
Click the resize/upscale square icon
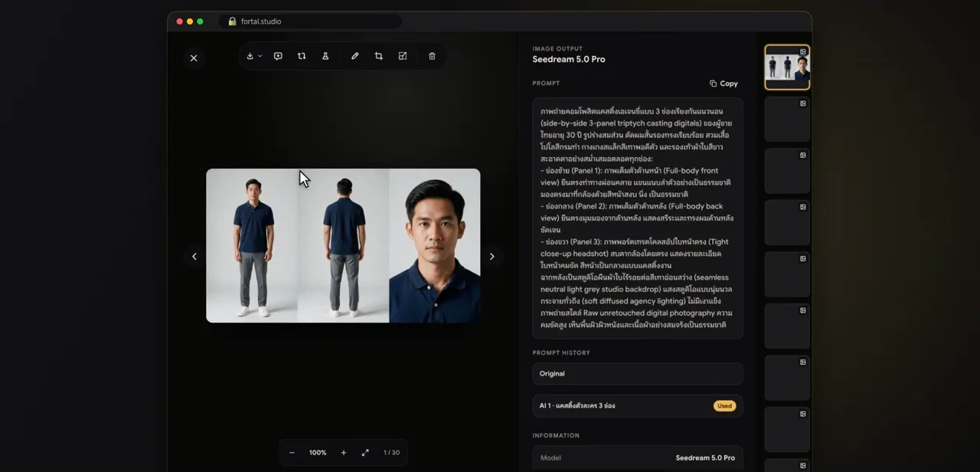403,56
